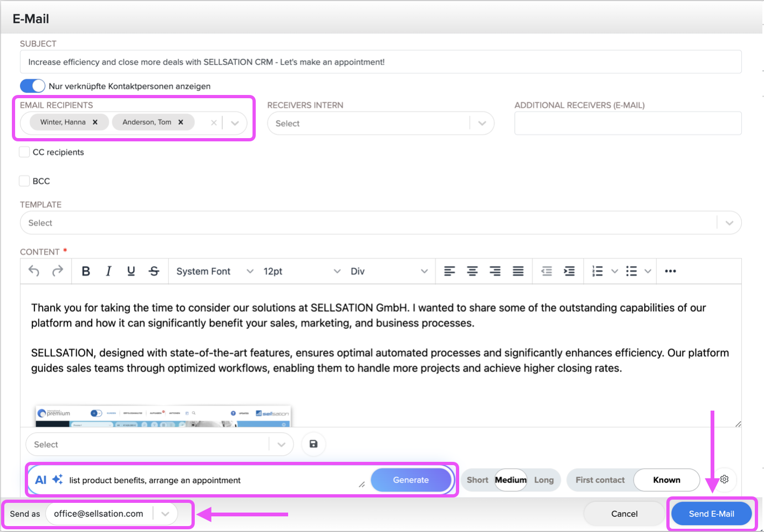Viewport: 764px width, 532px height.
Task: Choose Known contact tone
Action: point(667,480)
